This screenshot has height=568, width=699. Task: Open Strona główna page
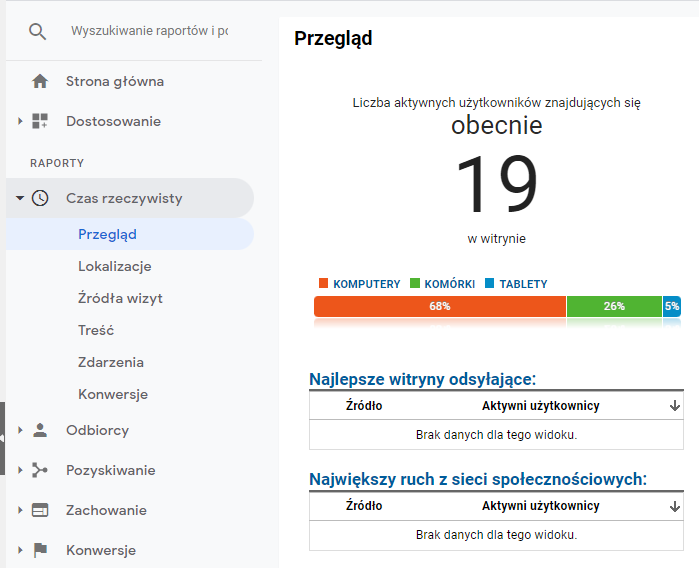[115, 82]
